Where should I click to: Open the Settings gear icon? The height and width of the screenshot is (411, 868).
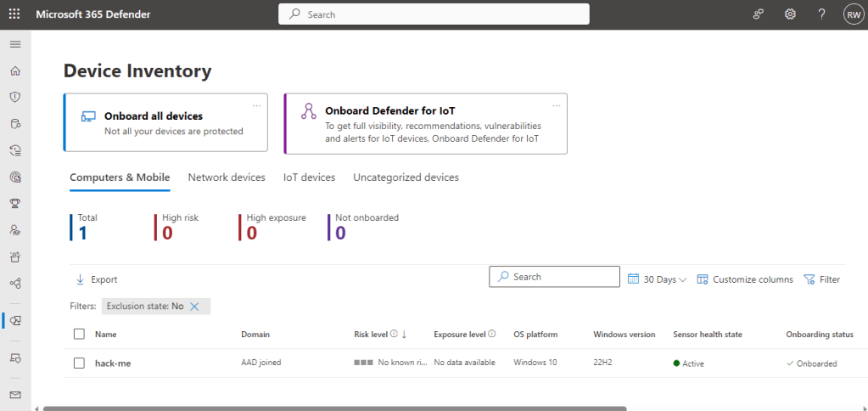point(790,14)
